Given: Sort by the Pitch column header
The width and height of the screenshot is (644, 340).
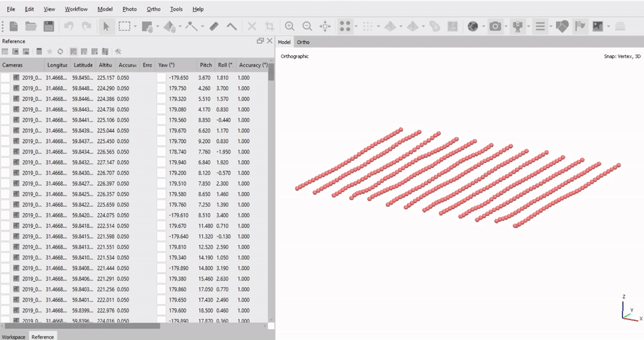Looking at the screenshot, I should coord(206,64).
